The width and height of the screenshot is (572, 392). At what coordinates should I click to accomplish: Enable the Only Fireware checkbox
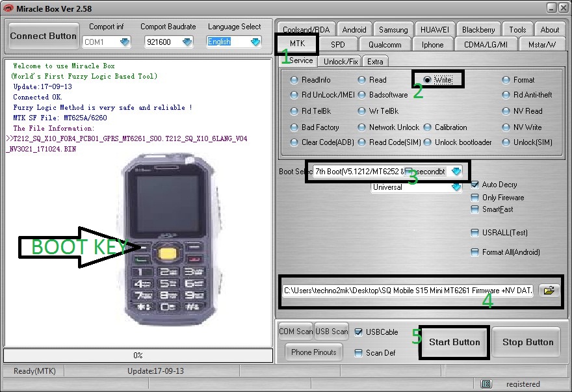[475, 197]
